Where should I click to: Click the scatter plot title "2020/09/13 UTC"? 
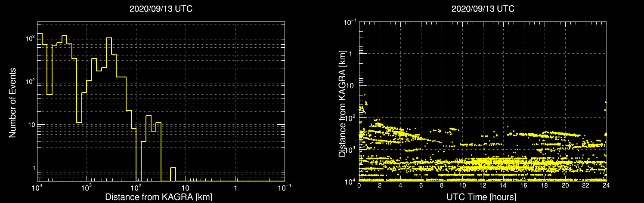[x=483, y=9]
